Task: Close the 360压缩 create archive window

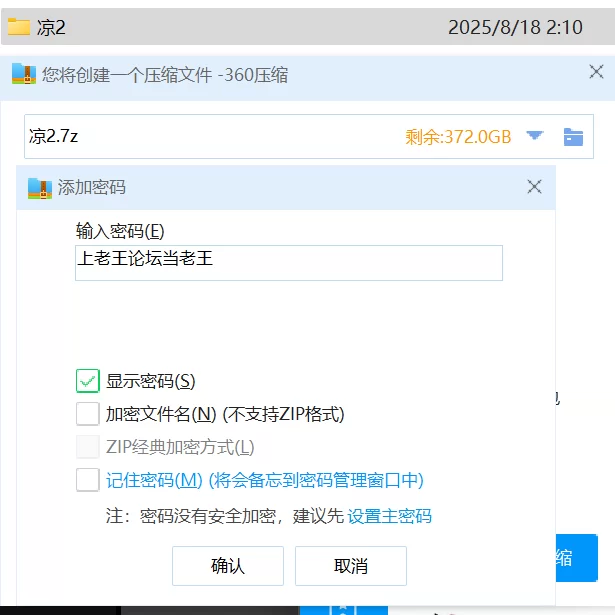Action: click(x=596, y=72)
